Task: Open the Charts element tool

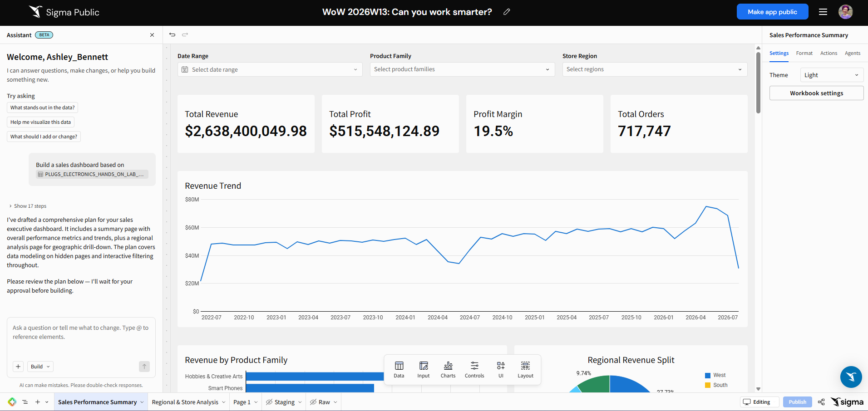Action: (448, 369)
